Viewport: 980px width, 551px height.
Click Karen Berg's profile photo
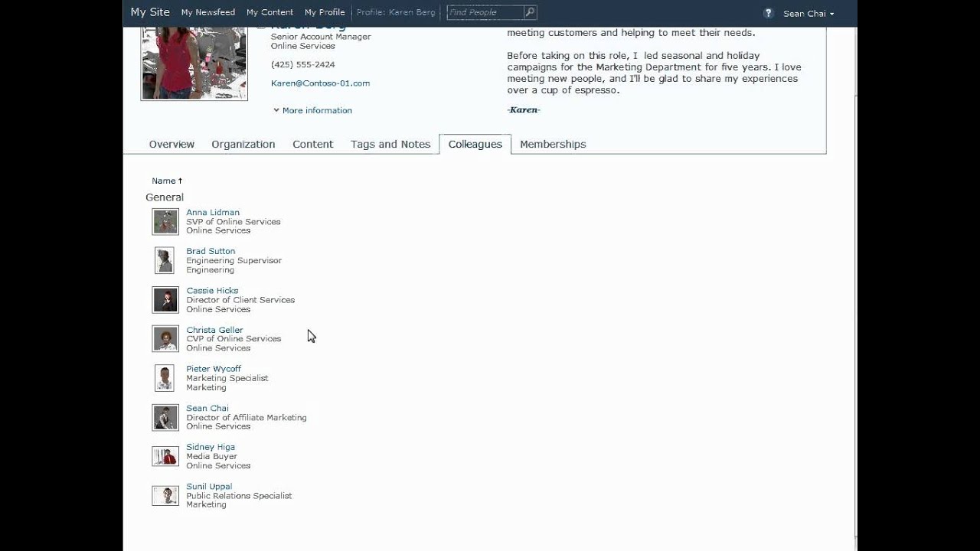(194, 64)
